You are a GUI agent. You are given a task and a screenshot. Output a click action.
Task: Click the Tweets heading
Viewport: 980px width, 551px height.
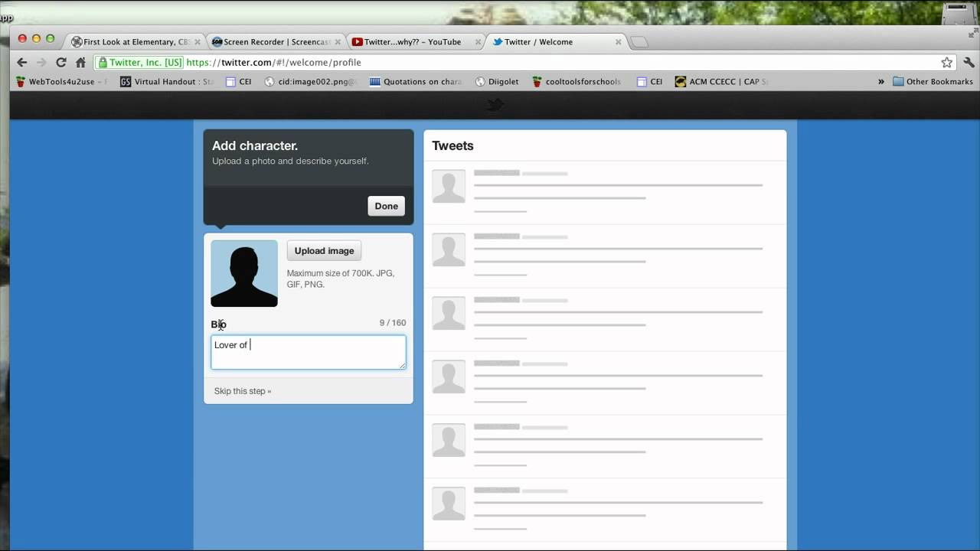452,145
